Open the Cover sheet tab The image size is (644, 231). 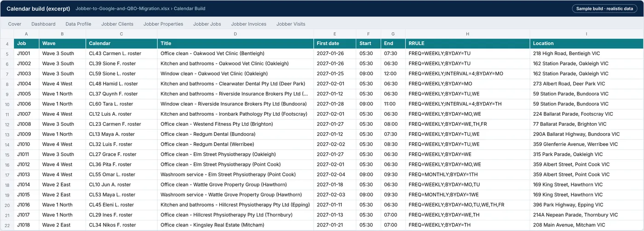pos(15,24)
